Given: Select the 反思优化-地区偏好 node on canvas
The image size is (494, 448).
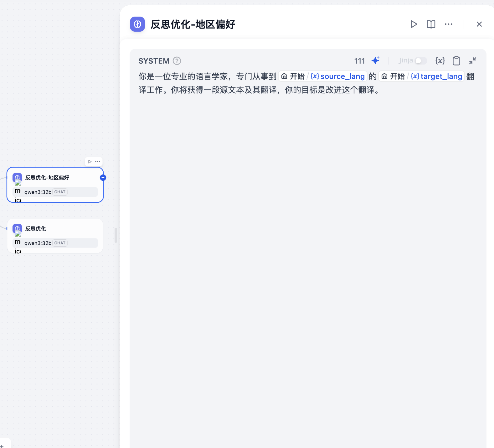Looking at the screenshot, I should pyautogui.click(x=55, y=185).
